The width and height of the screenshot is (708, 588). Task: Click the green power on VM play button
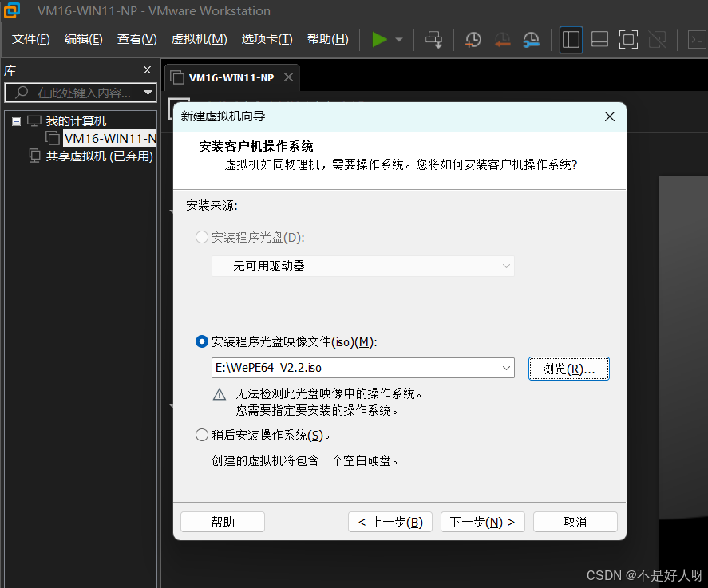point(379,40)
